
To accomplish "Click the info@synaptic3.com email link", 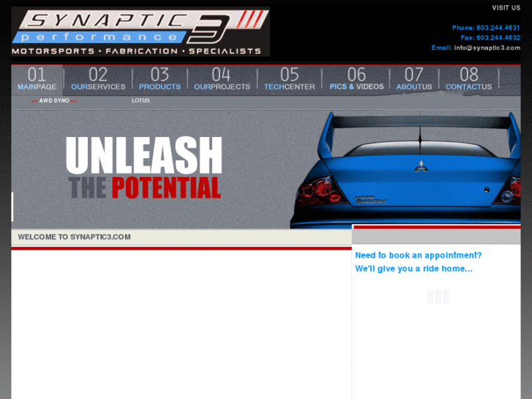I will click(x=487, y=48).
